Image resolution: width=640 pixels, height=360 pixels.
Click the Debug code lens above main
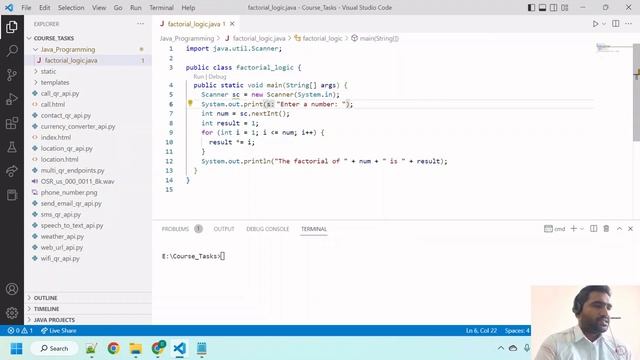click(x=218, y=77)
